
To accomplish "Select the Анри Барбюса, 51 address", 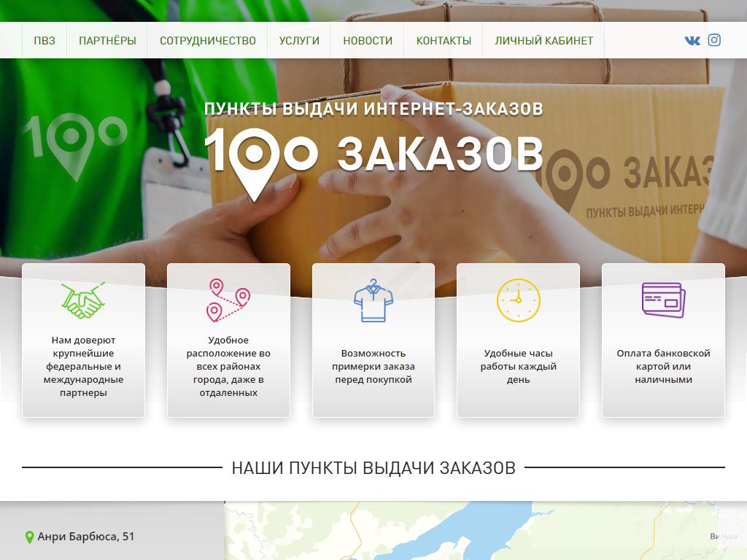I will 86,537.
